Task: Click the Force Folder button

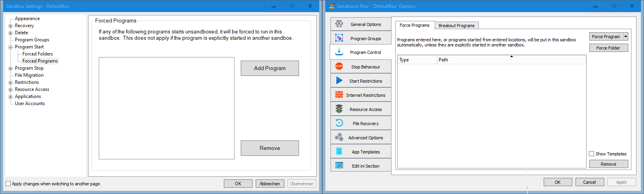Action: [x=608, y=48]
